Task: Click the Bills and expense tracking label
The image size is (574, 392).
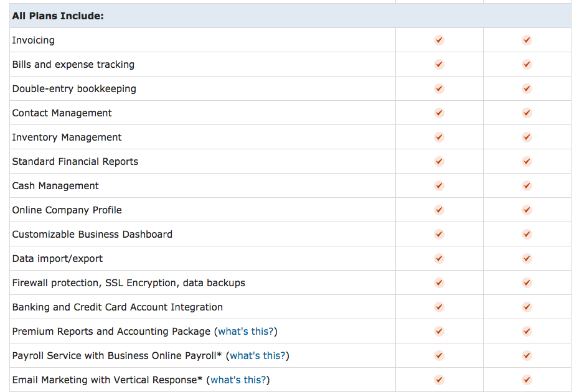Action: click(x=73, y=65)
